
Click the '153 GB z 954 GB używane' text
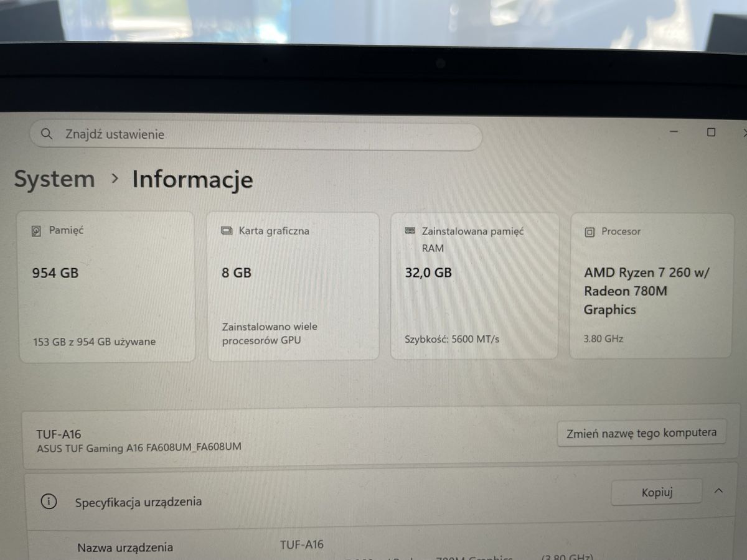[94, 342]
